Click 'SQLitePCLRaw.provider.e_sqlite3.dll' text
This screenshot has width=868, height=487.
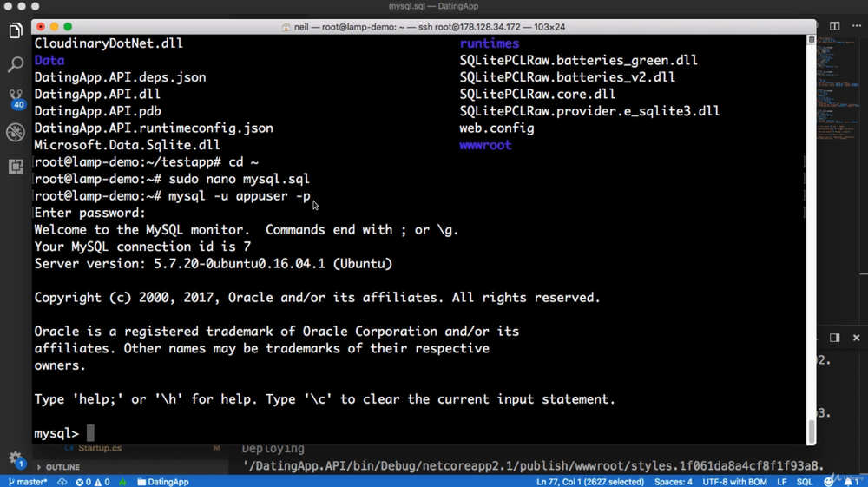[x=589, y=111]
